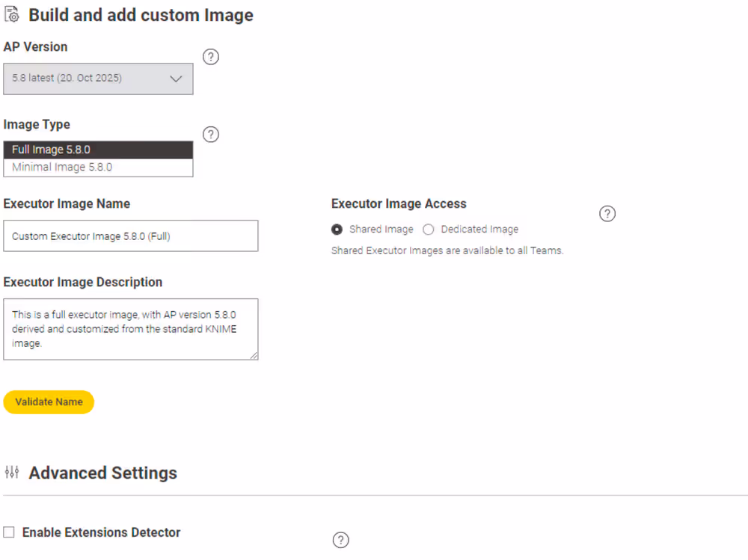
Task: Click the build custom Image header icon
Action: coord(11,13)
